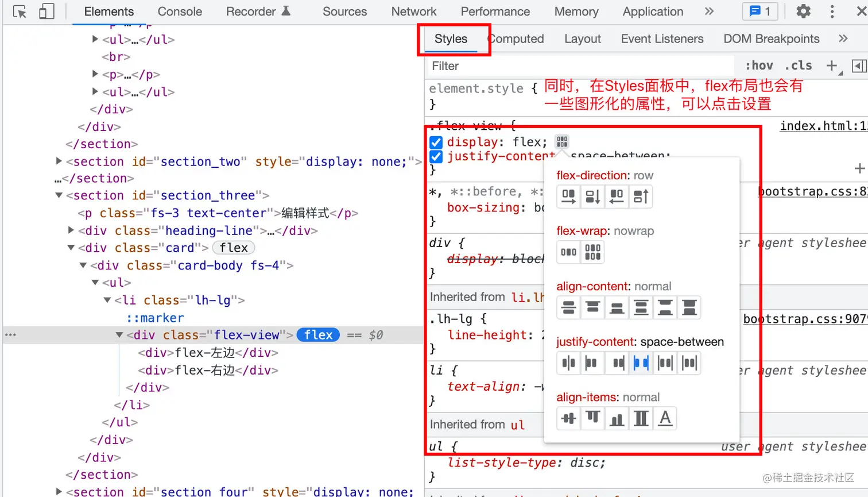The image size is (868, 497).
Task: Expand the heading-line div
Action: (71, 230)
